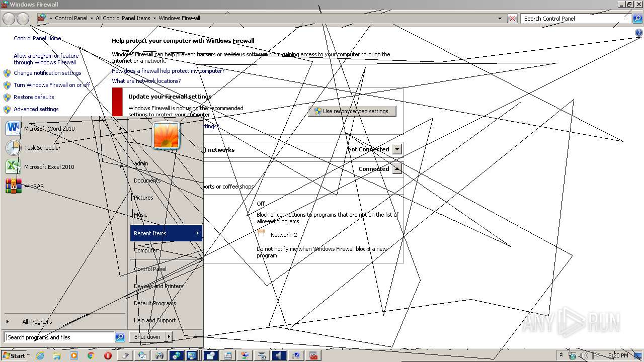This screenshot has width=644, height=362.
Task: Open All Programs list
Action: coord(37,322)
